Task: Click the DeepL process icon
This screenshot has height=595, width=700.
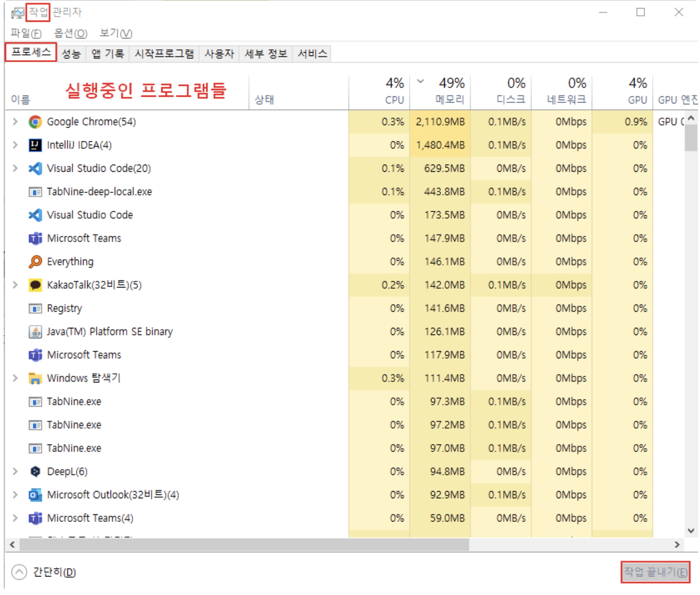Action: (35, 471)
